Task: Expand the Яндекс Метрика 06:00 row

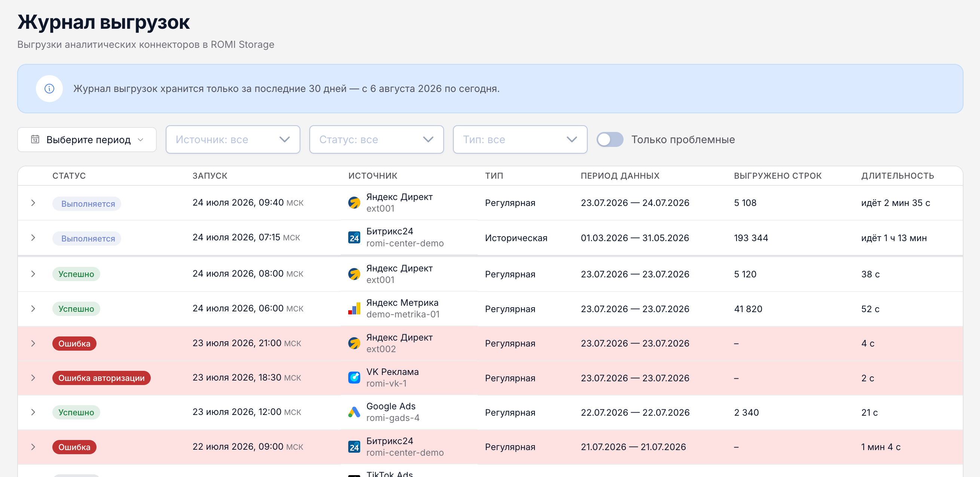Action: pyautogui.click(x=33, y=309)
